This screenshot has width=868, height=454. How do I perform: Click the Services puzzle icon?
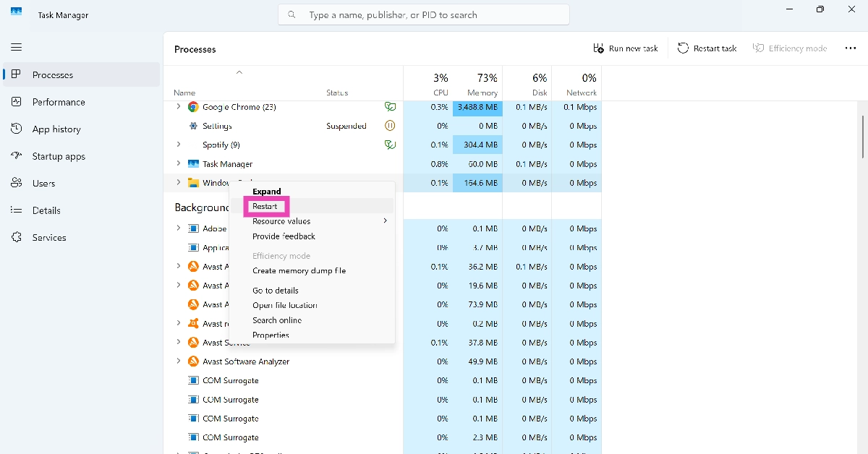[17, 238]
